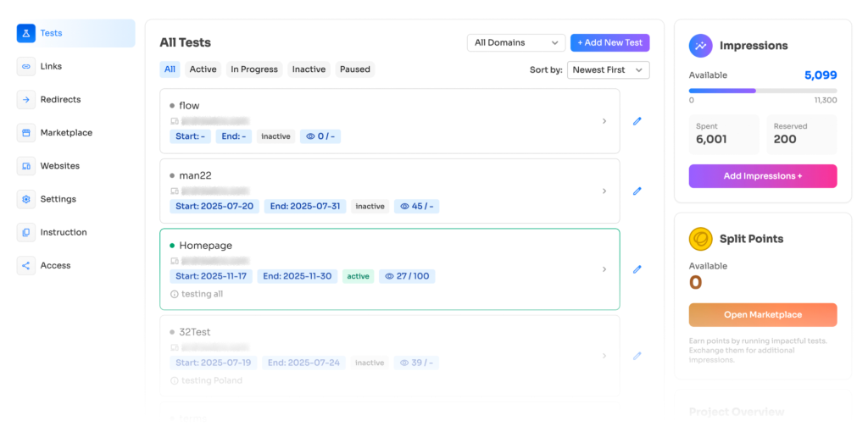Viewport: 868px width, 443px height.
Task: Filter tests by In Progress status
Action: [254, 69]
